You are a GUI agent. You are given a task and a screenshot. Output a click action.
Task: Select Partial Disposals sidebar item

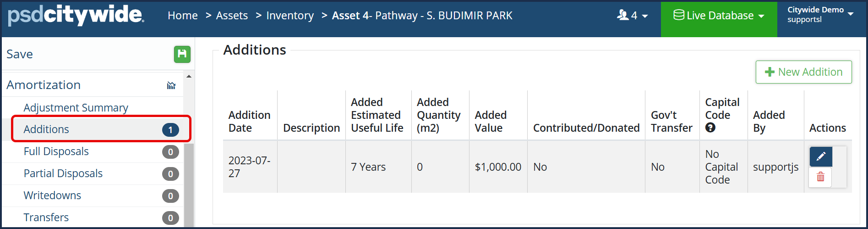(63, 173)
